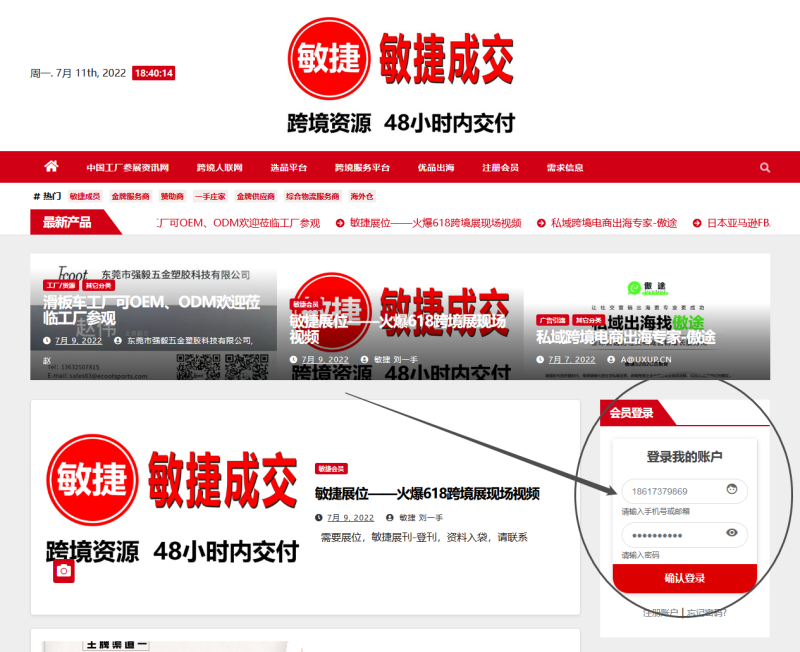Open site search with the magnifier icon

[764, 167]
